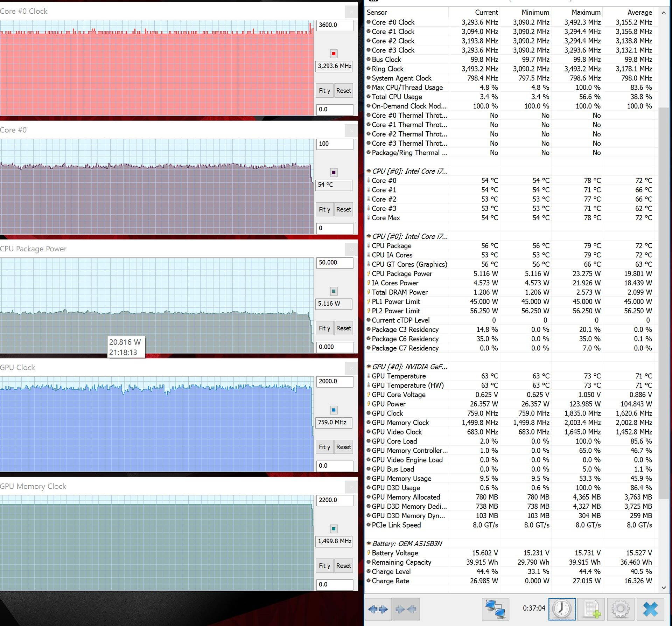The height and width of the screenshot is (626, 672).
Task: Click max field 2000.0 in GPU Clock graph
Action: tap(335, 381)
